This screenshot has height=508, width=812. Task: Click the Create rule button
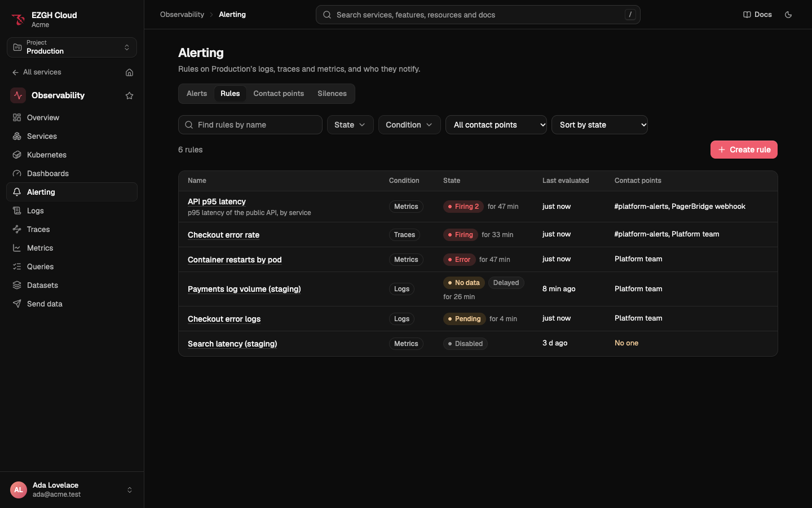pyautogui.click(x=744, y=150)
